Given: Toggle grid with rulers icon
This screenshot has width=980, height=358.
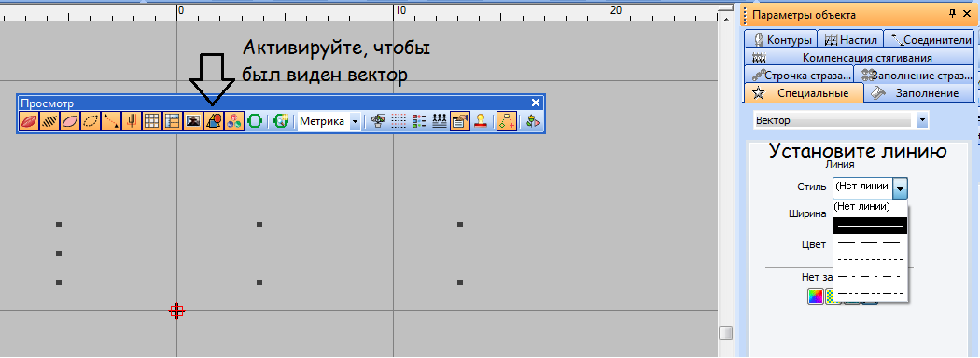Looking at the screenshot, I should (172, 121).
